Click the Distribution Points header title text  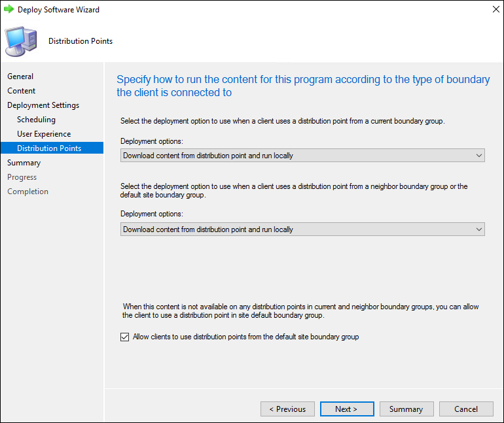click(x=81, y=41)
